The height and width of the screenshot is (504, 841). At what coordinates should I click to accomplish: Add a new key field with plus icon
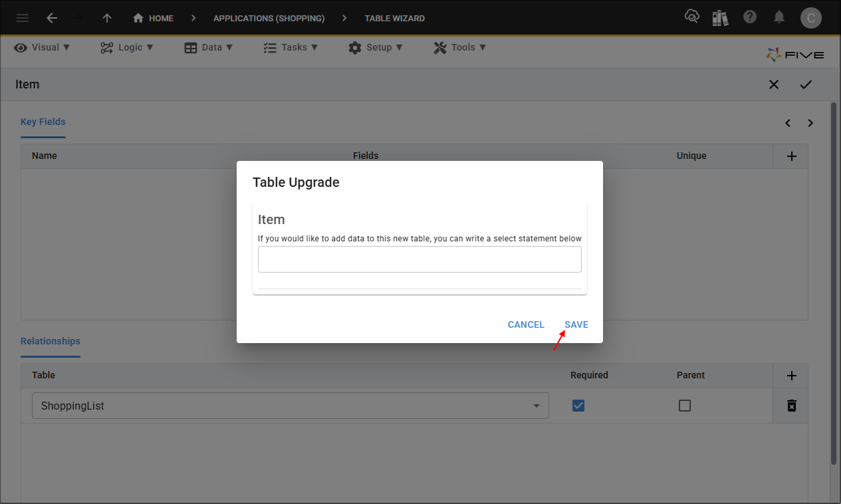791,156
